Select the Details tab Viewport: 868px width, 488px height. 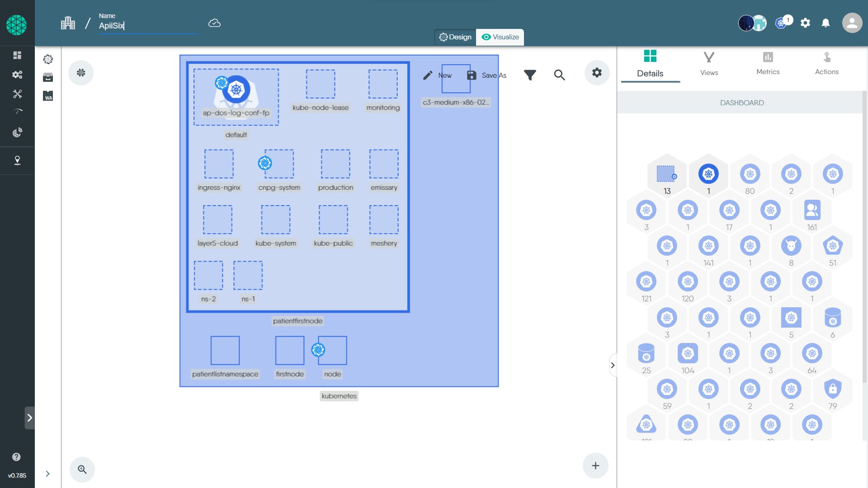click(650, 64)
